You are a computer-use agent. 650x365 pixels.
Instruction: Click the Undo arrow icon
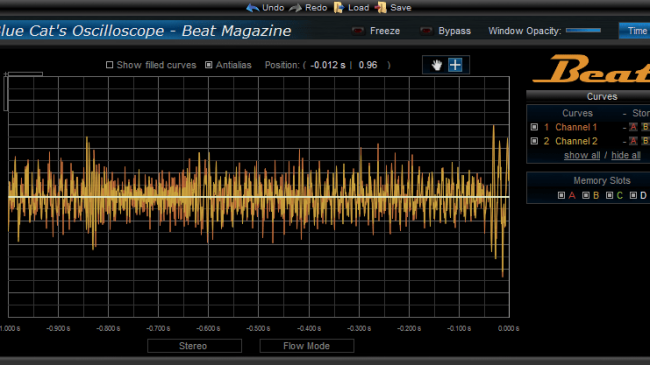coord(252,8)
